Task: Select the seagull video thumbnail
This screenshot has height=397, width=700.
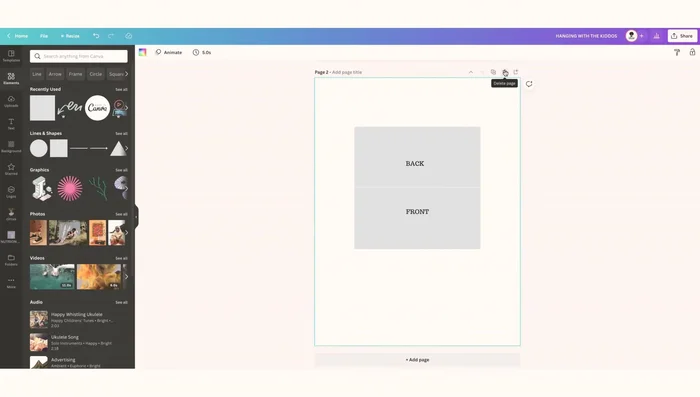Action: click(52, 276)
